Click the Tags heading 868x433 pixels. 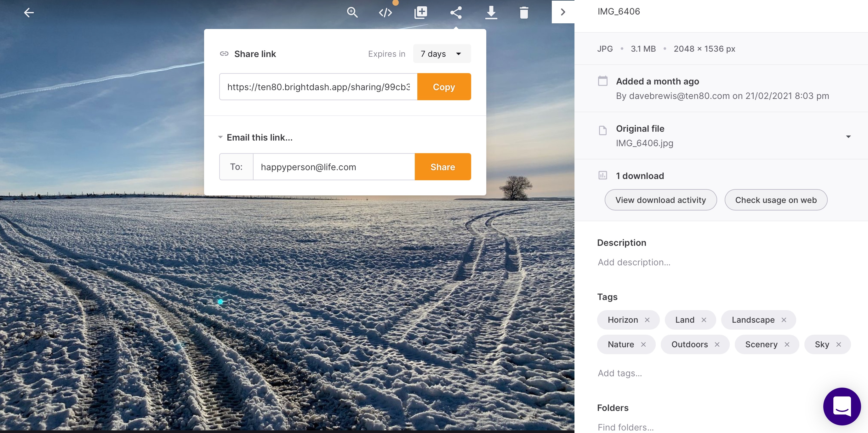[607, 297]
